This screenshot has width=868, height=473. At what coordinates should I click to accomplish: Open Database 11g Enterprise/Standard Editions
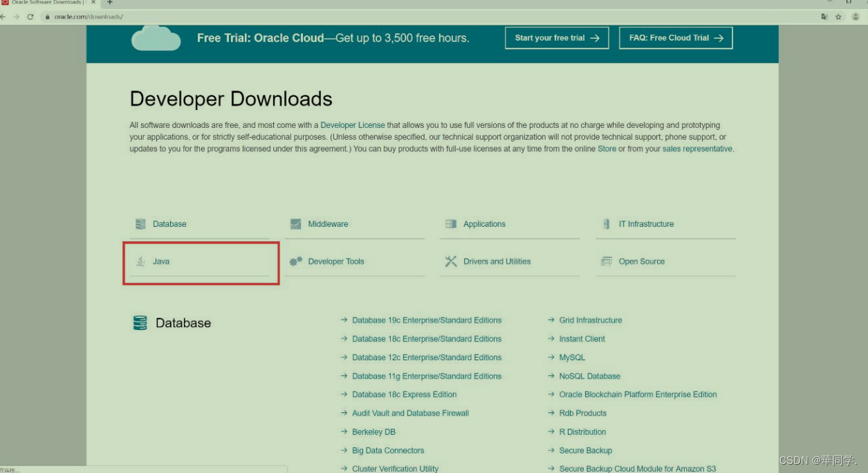point(427,376)
